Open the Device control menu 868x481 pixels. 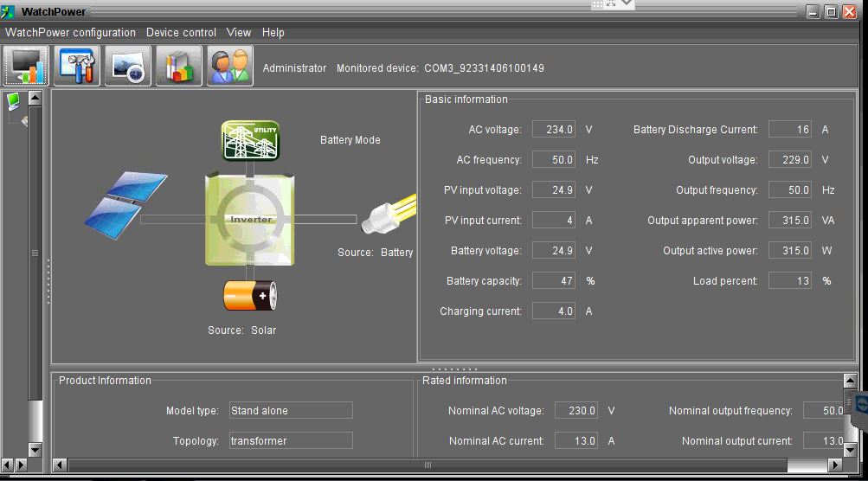tap(181, 33)
